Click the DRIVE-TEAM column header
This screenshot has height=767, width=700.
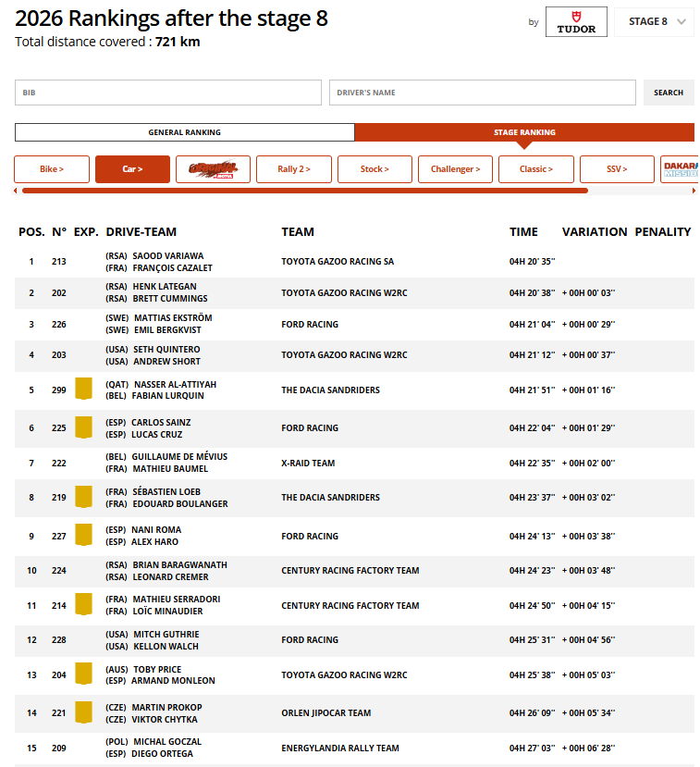click(x=141, y=232)
